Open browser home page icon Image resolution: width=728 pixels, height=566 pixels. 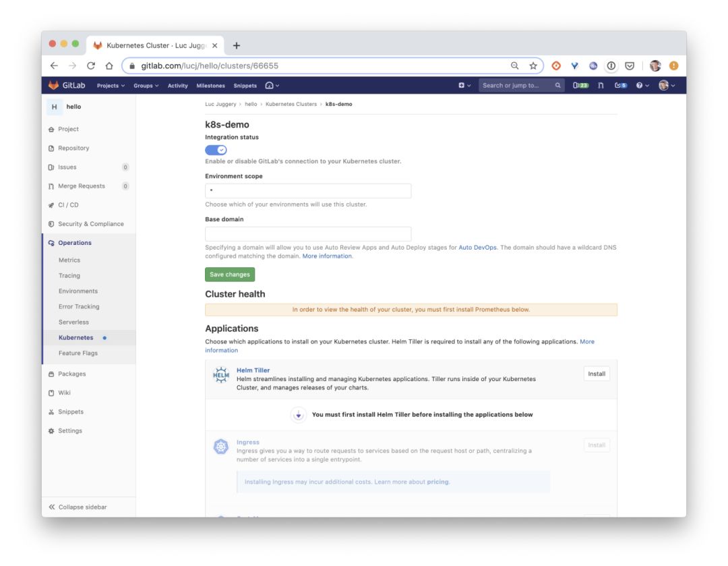(x=109, y=65)
